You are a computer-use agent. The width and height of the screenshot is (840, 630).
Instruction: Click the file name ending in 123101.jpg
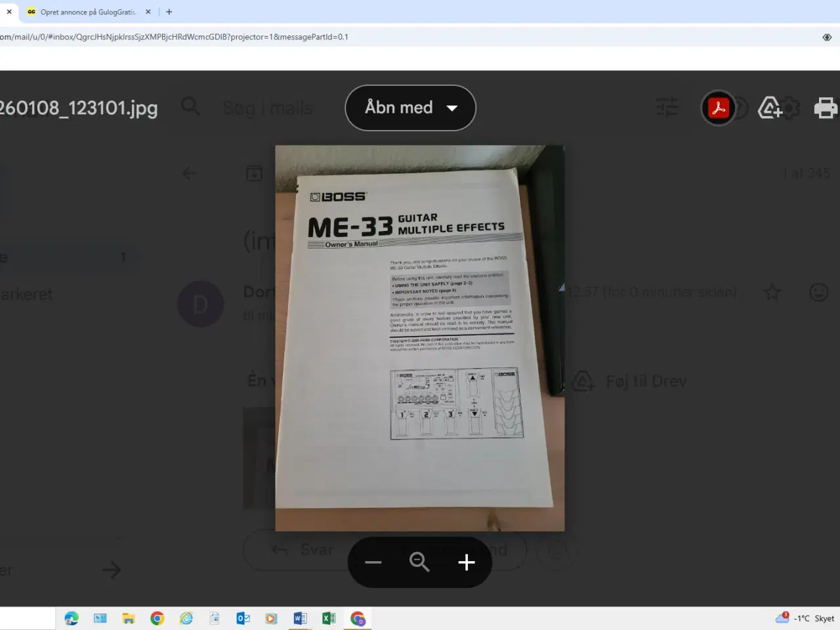click(x=79, y=108)
